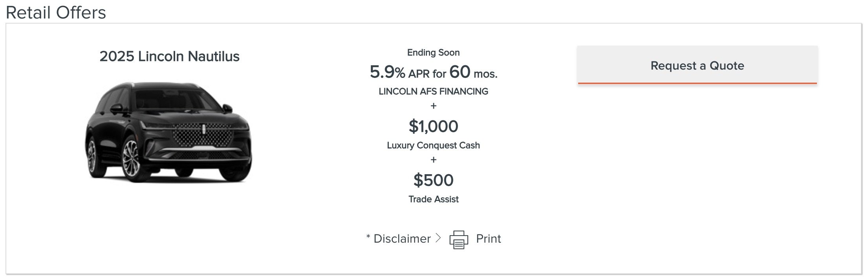868x280 pixels.
Task: Select the 60 mos. term text
Action: pos(473,72)
